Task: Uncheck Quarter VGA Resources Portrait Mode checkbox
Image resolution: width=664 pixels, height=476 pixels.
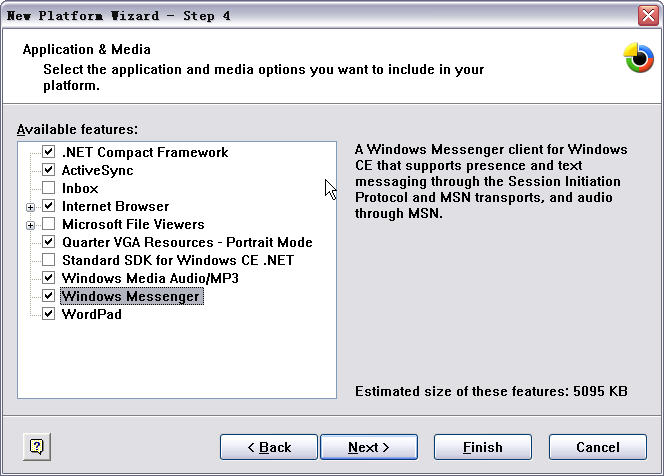Action: click(48, 242)
